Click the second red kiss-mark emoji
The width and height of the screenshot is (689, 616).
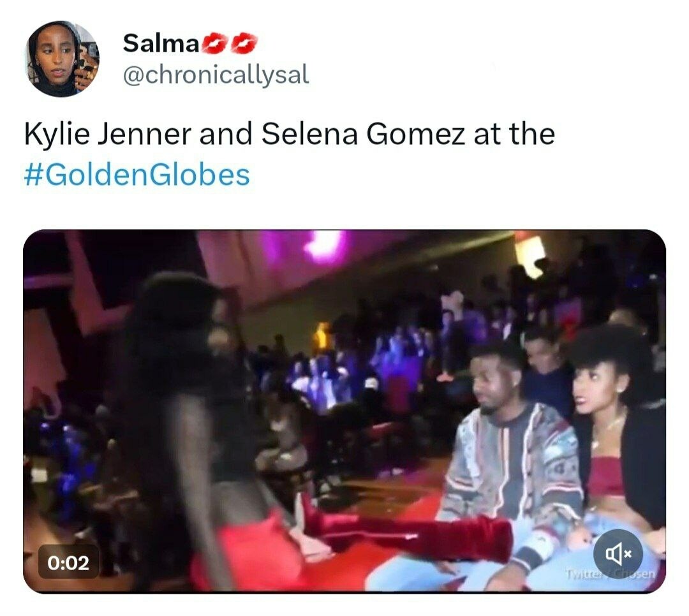point(244,43)
